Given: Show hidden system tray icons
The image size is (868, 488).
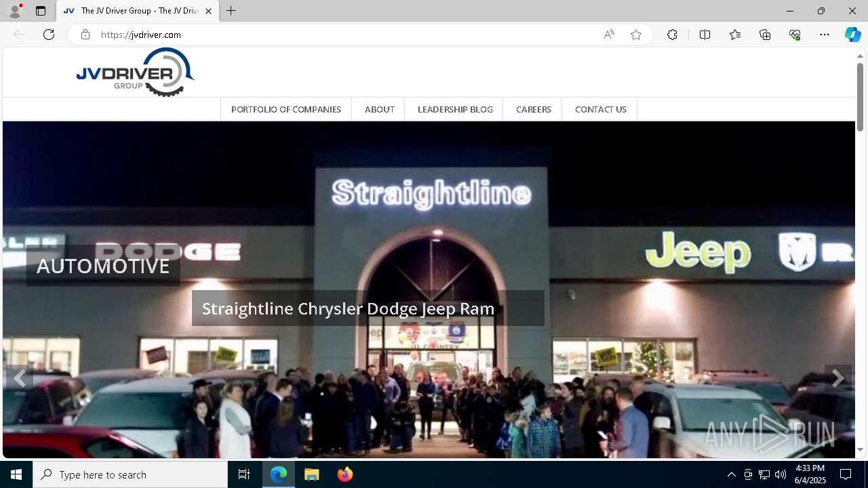Looking at the screenshot, I should [731, 474].
